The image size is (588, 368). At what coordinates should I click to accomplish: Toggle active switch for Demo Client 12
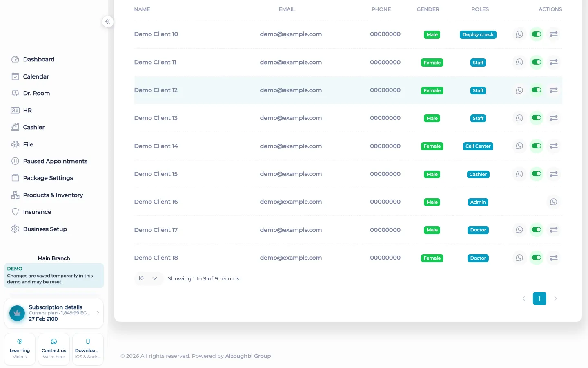pyautogui.click(x=537, y=90)
